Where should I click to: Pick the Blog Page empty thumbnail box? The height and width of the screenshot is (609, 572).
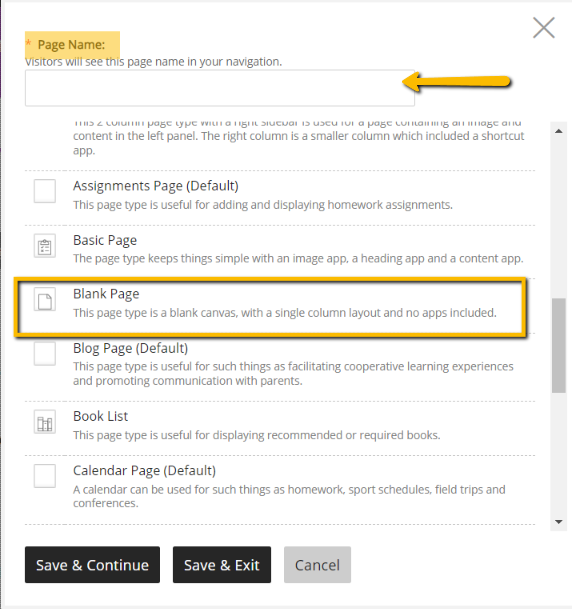click(x=45, y=353)
